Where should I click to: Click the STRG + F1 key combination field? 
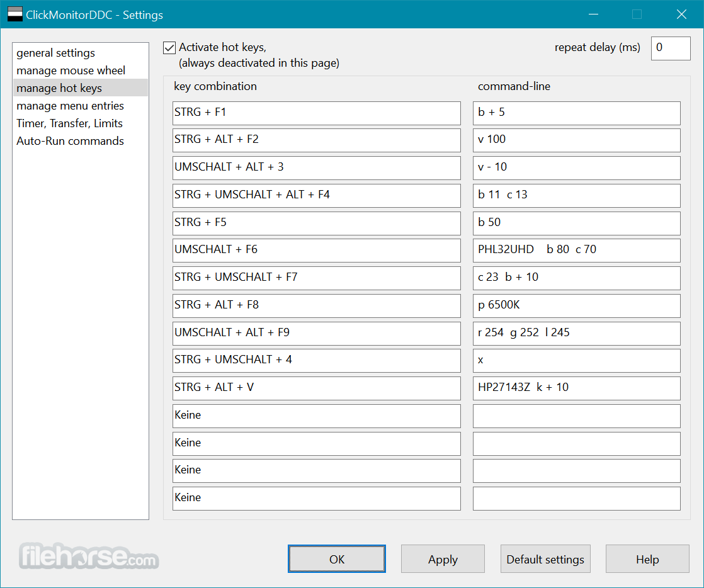317,113
